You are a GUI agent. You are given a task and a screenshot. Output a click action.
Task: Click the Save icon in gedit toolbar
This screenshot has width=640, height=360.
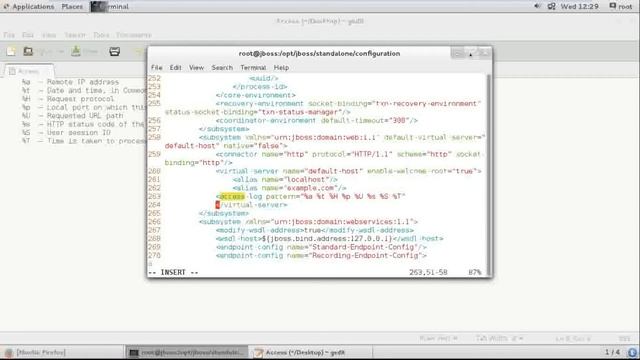pyautogui.click(x=76, y=51)
